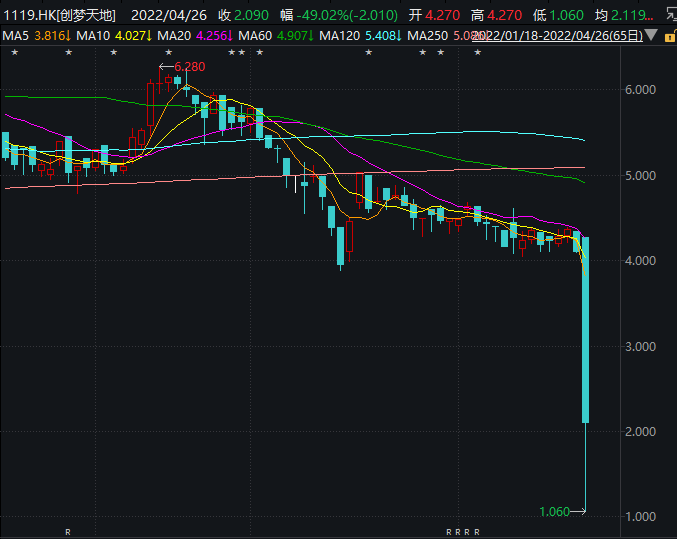
Task: Click the change value -49.02%(-2.010)
Action: click(347, 16)
